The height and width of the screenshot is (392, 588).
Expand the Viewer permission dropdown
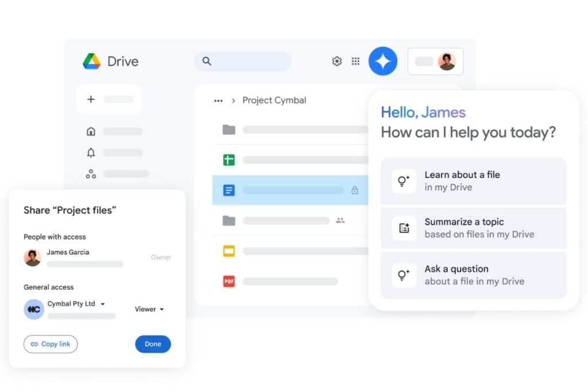149,309
